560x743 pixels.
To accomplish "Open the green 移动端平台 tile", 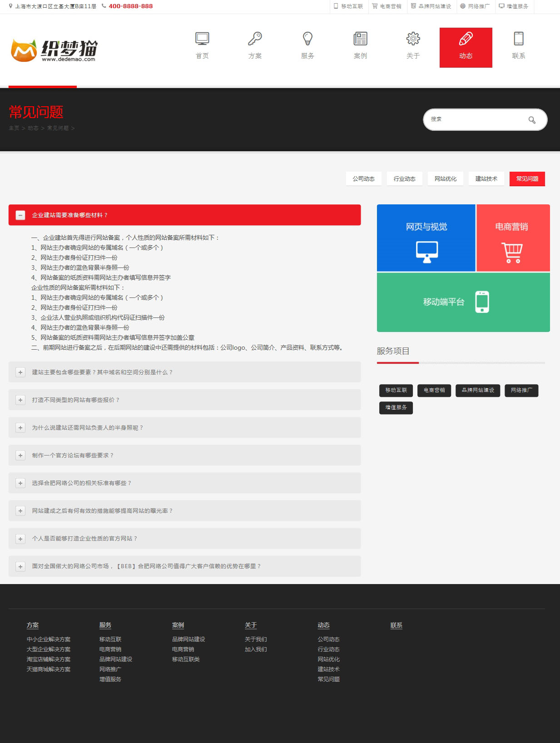I will pyautogui.click(x=463, y=302).
